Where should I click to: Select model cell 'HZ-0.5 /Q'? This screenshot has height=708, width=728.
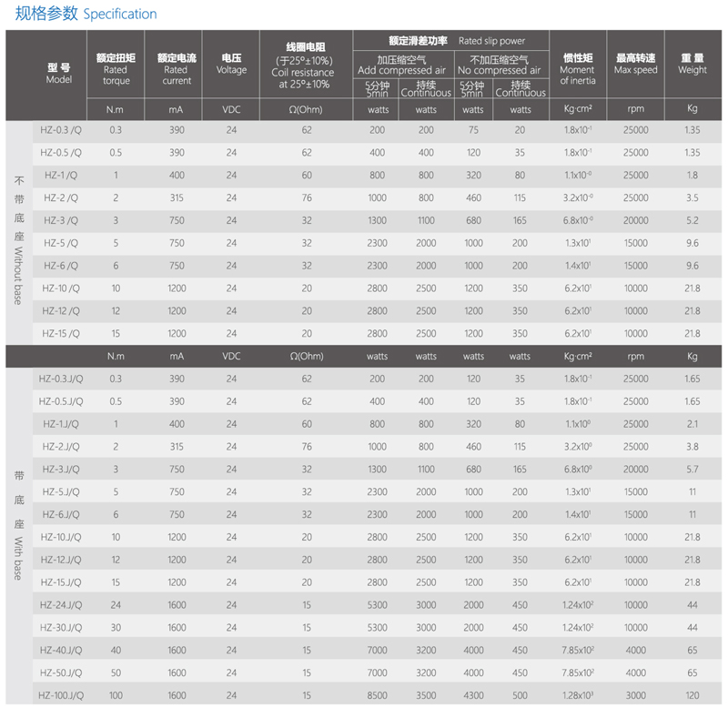point(61,153)
